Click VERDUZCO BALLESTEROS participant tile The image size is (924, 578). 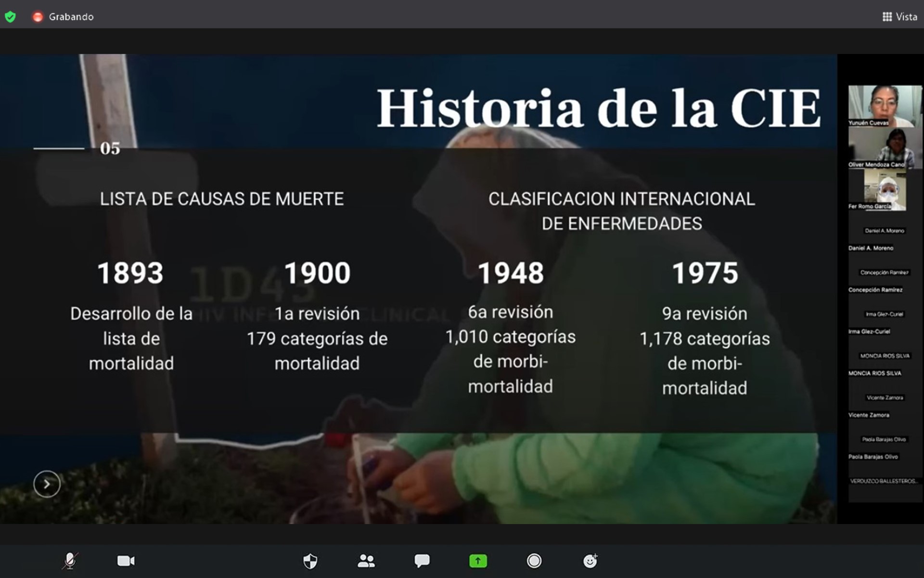point(885,481)
